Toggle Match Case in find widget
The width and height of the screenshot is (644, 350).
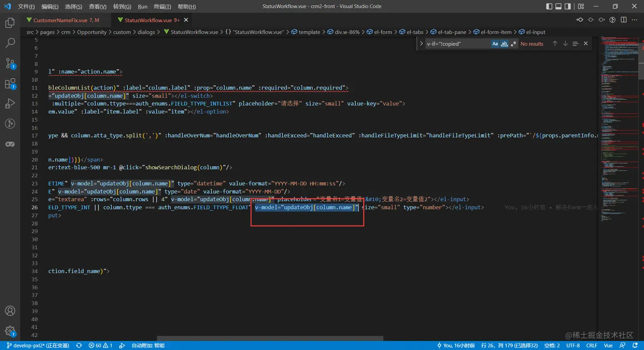[x=495, y=44]
